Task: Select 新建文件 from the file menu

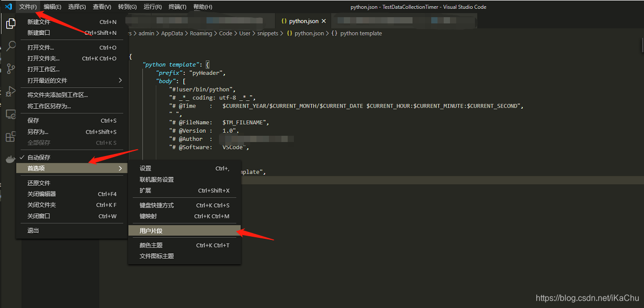Action: (x=72, y=22)
